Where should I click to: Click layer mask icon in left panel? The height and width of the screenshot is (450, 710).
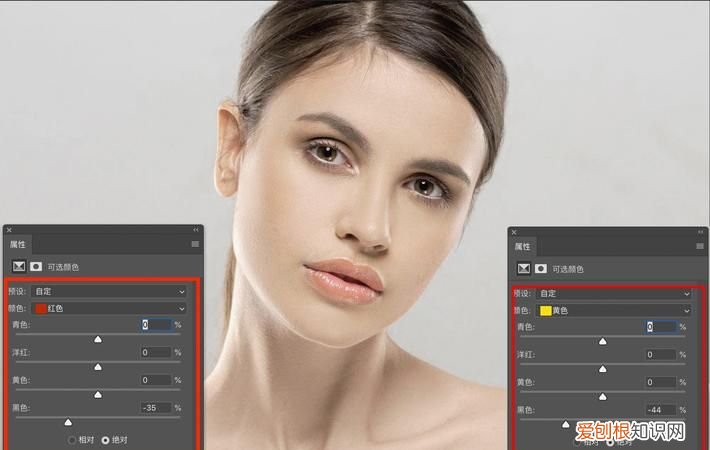coord(36,267)
